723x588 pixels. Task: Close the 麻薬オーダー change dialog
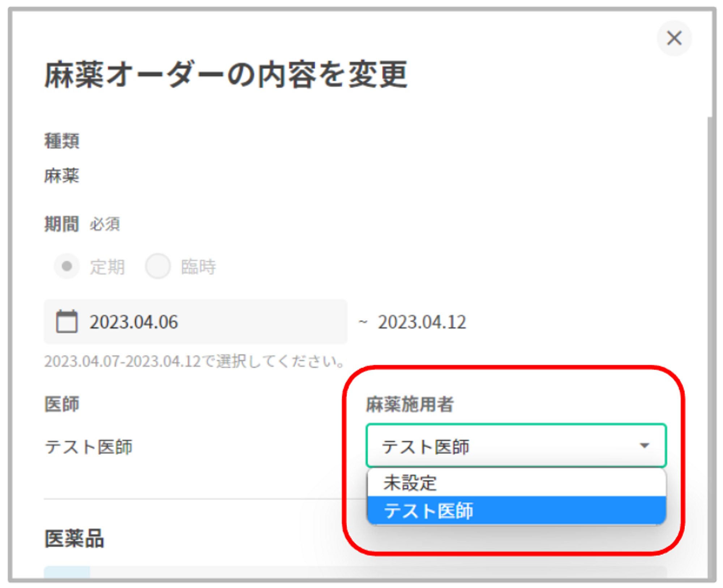click(x=674, y=38)
